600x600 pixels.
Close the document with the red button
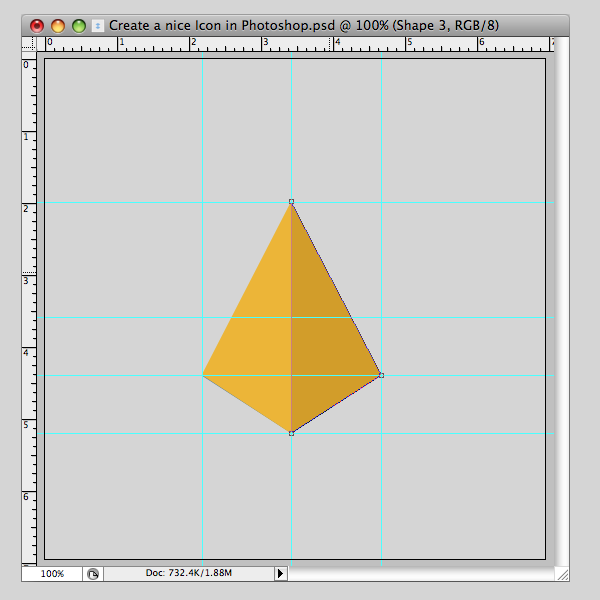click(37, 26)
